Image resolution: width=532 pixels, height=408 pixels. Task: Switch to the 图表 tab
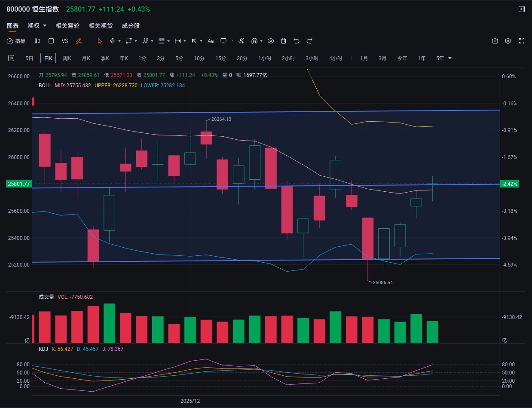click(12, 26)
